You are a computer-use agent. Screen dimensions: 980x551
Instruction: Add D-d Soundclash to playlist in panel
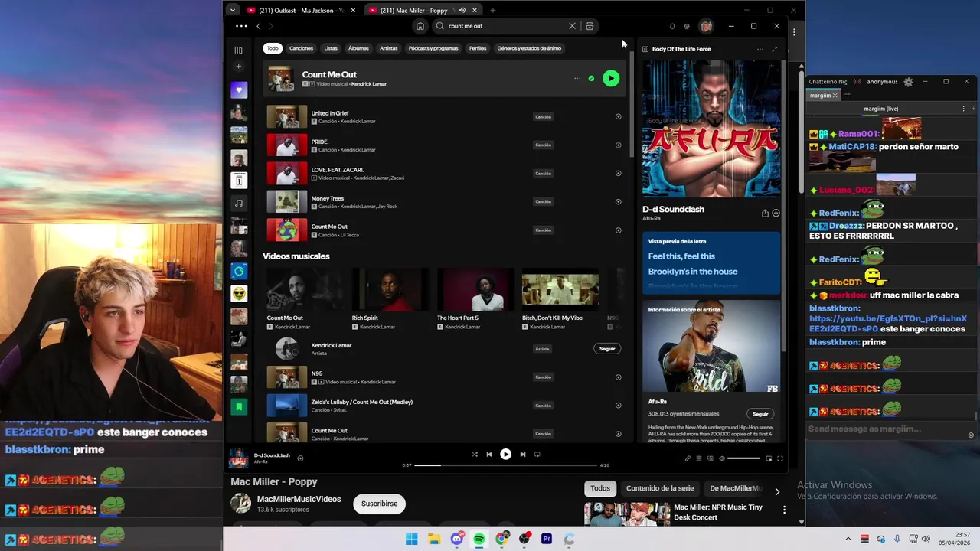(776, 214)
